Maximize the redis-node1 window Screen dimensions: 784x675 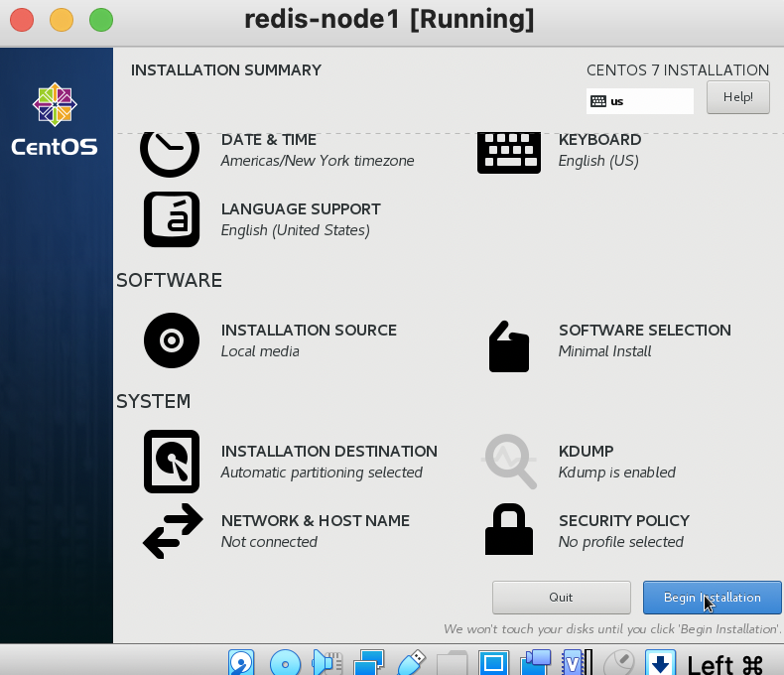coord(101,20)
